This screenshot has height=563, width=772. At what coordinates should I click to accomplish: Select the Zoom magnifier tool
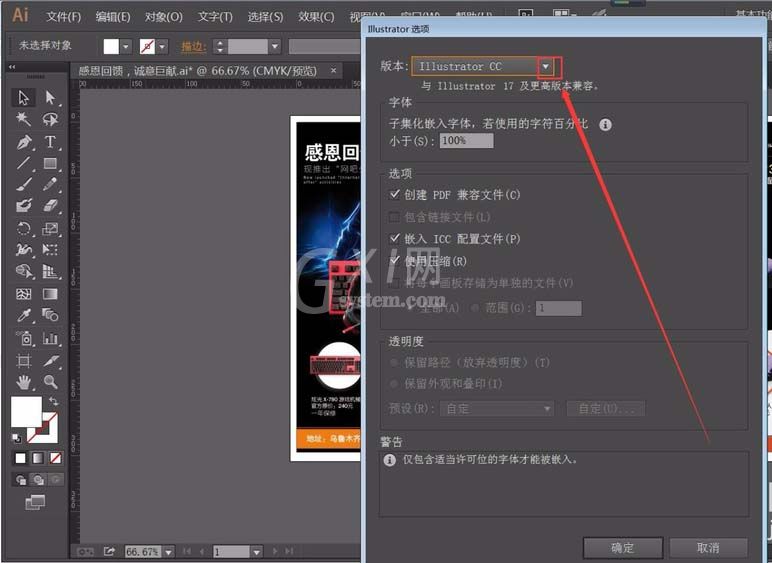[x=50, y=382]
